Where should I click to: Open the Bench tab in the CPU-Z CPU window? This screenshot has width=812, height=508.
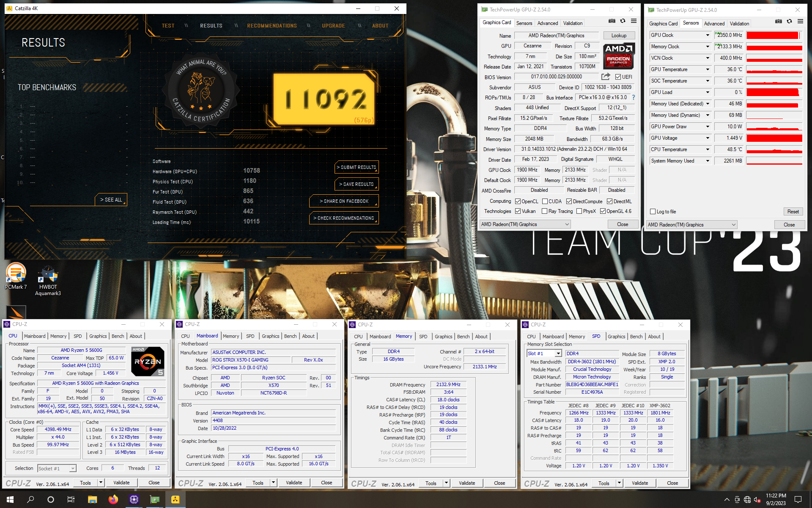tap(118, 336)
